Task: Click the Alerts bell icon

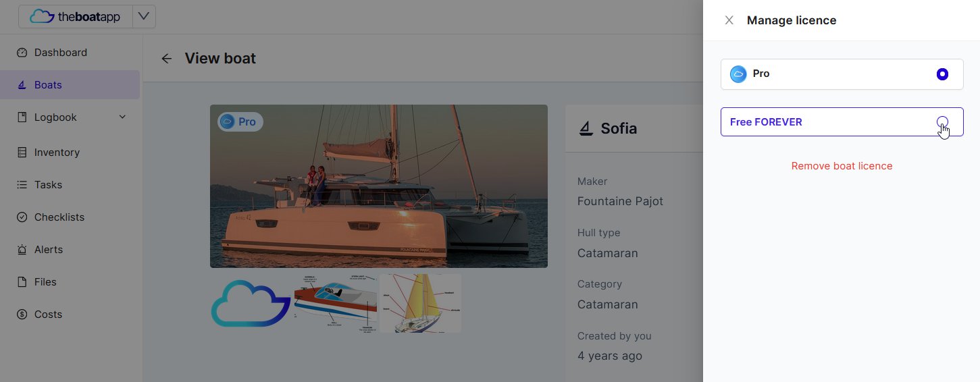Action: click(x=22, y=250)
